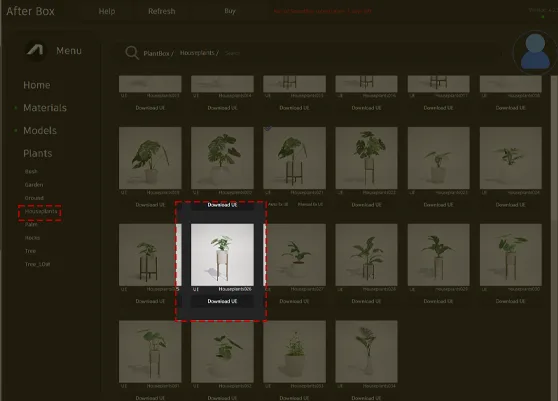Go to Home in the sidebar
The image size is (558, 401).
(x=37, y=85)
